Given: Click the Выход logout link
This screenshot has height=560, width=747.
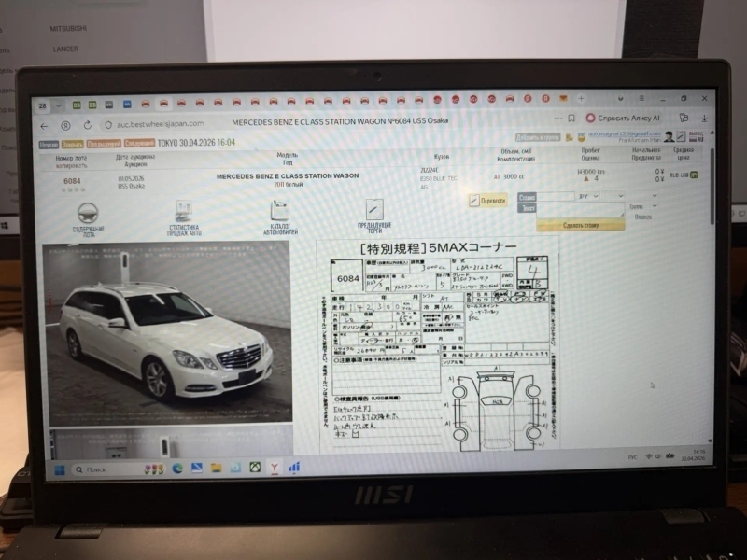Looking at the screenshot, I should point(696,133).
